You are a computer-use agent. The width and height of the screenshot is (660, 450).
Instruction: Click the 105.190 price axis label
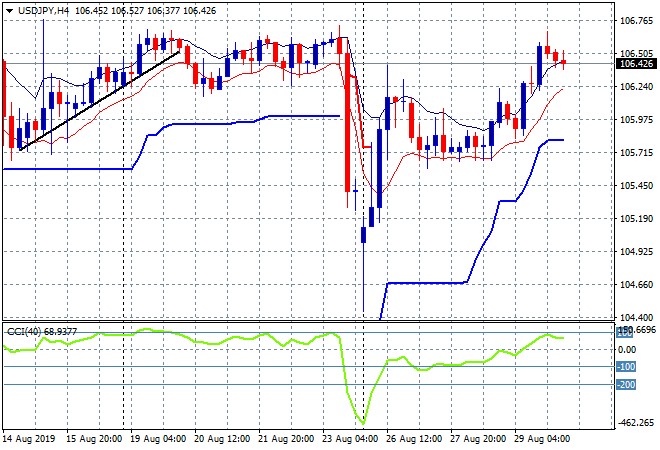(636, 218)
